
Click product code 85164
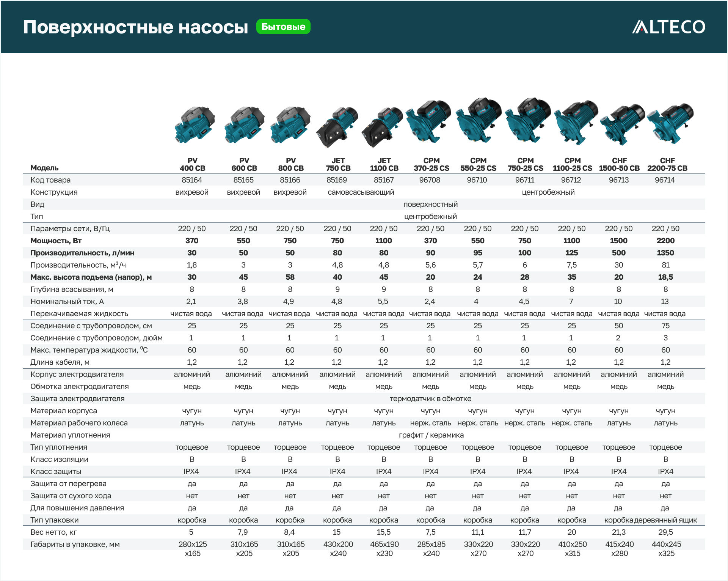[192, 180]
